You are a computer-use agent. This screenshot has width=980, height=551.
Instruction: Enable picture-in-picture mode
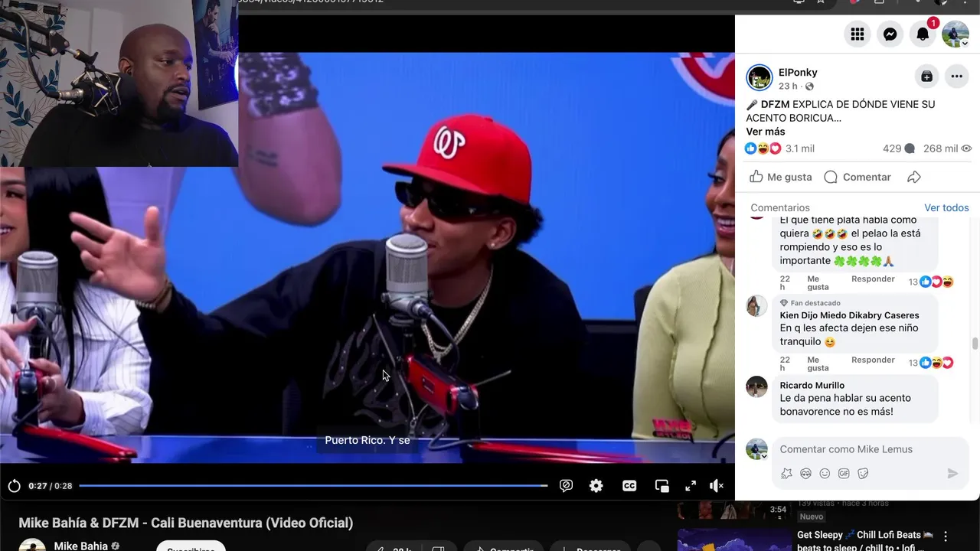[662, 486]
